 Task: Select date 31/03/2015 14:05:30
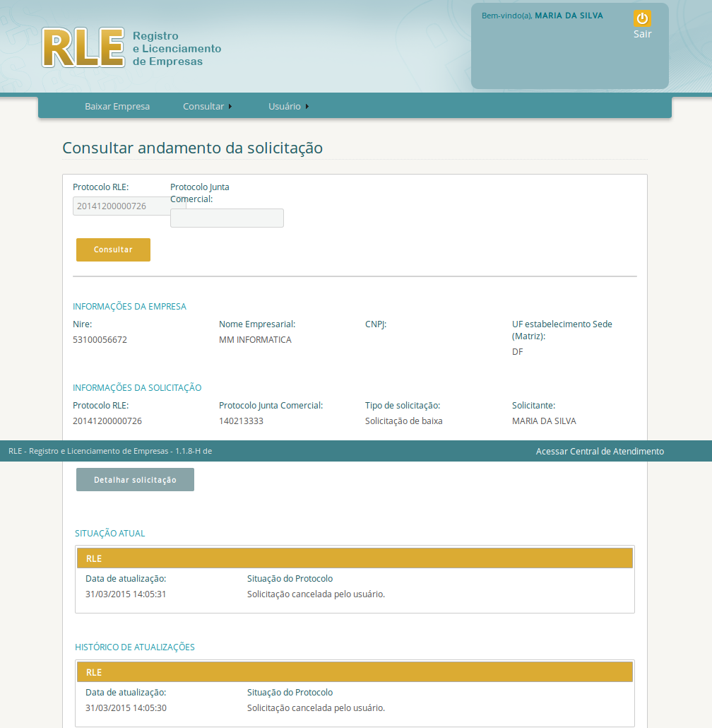click(126, 708)
